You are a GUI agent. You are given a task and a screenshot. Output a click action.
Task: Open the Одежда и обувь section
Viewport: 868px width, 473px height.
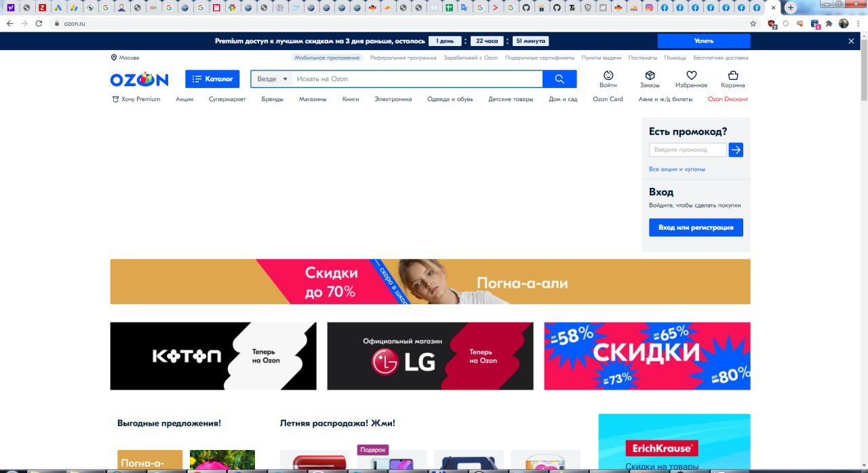[450, 99]
